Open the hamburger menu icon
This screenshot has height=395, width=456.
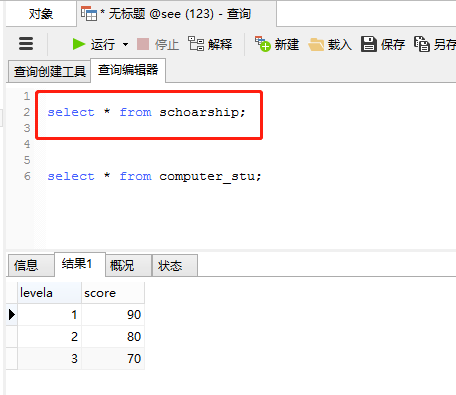pyautogui.click(x=26, y=44)
